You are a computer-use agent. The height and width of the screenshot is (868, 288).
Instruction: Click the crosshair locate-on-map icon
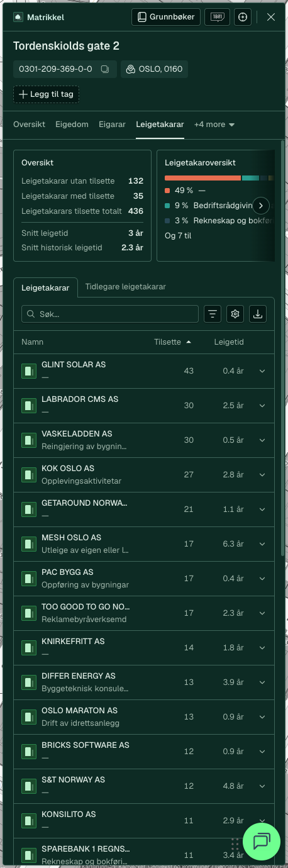point(243,17)
